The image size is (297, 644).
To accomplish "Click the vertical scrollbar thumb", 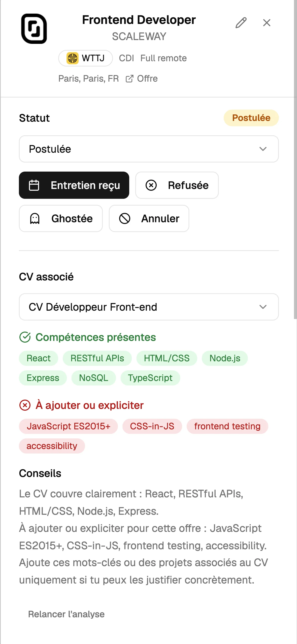I will (295, 159).
